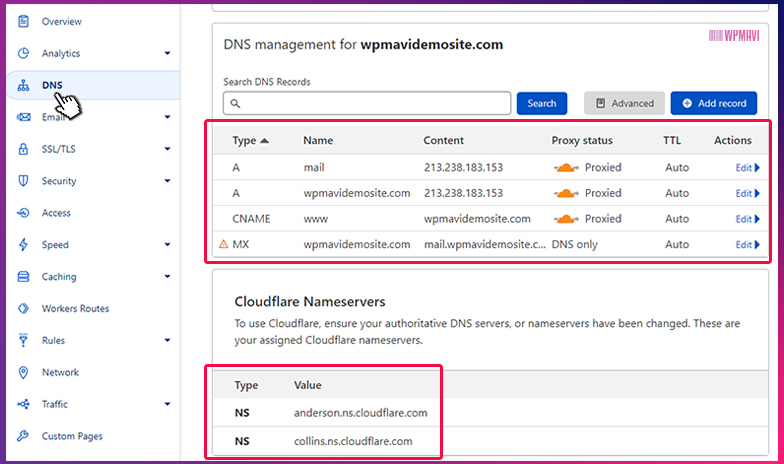Click the MX record warning triangle icon
Viewport: 784px width, 464px height.
pos(224,244)
